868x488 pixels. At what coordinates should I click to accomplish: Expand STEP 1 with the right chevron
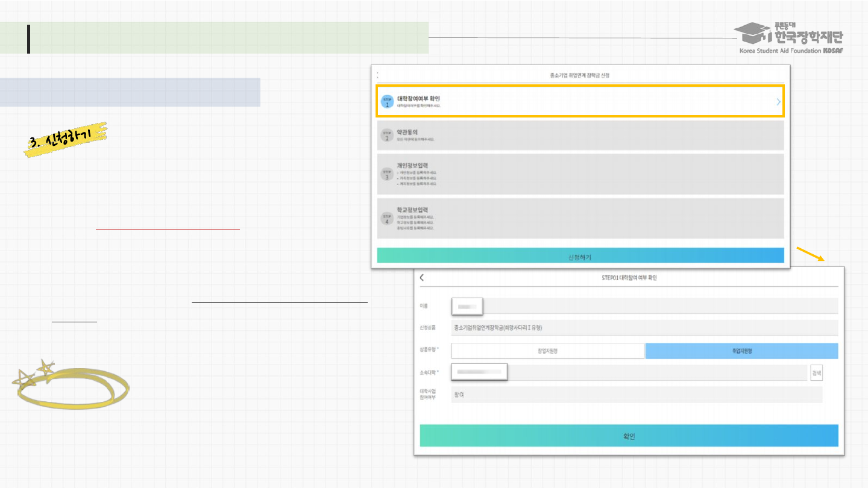pyautogui.click(x=778, y=102)
